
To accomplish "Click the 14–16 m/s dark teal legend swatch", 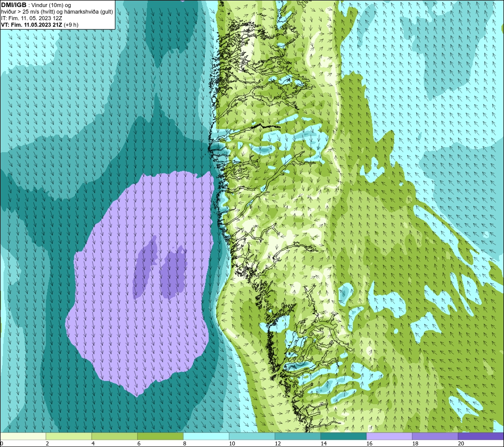I will point(344,436).
